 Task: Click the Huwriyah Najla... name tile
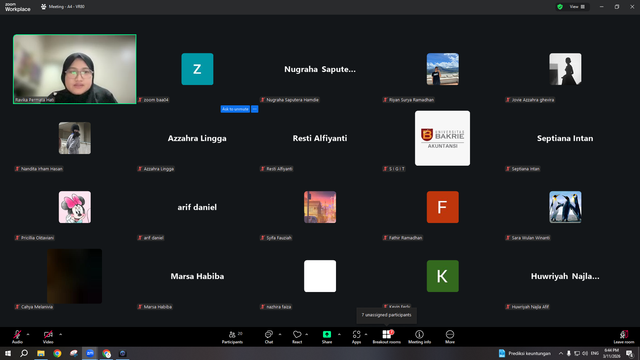pyautogui.click(x=565, y=276)
